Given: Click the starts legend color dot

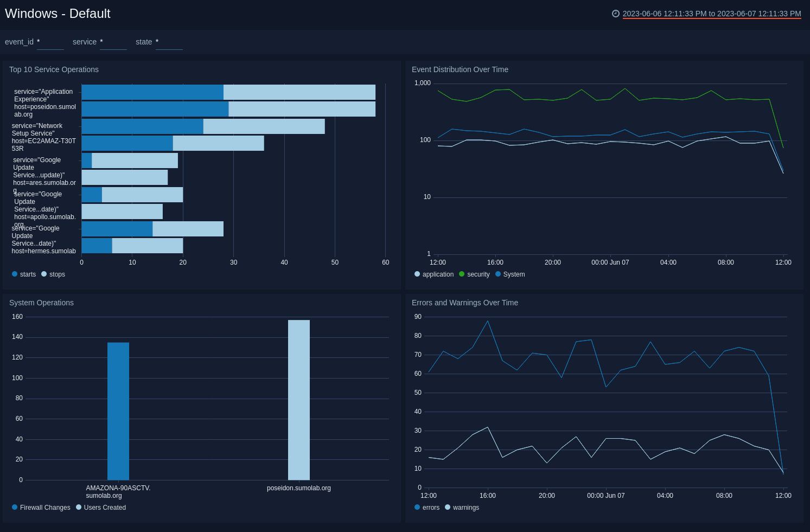Looking at the screenshot, I should click(15, 274).
